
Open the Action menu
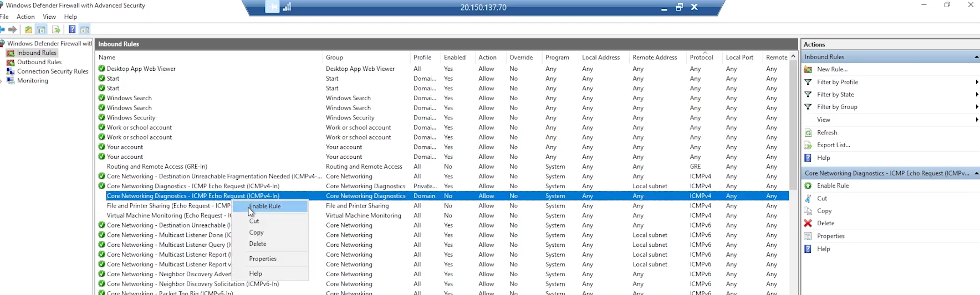coord(25,17)
